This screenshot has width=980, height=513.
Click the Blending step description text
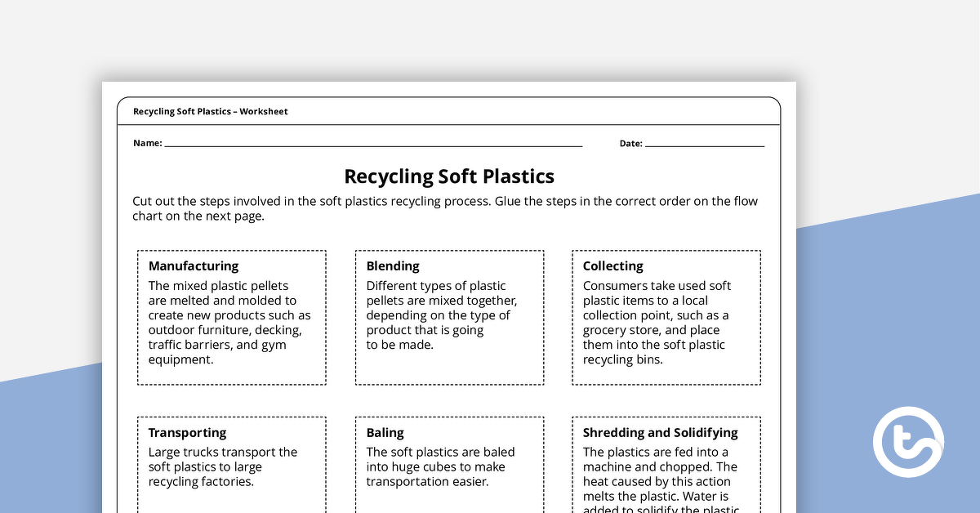click(441, 315)
